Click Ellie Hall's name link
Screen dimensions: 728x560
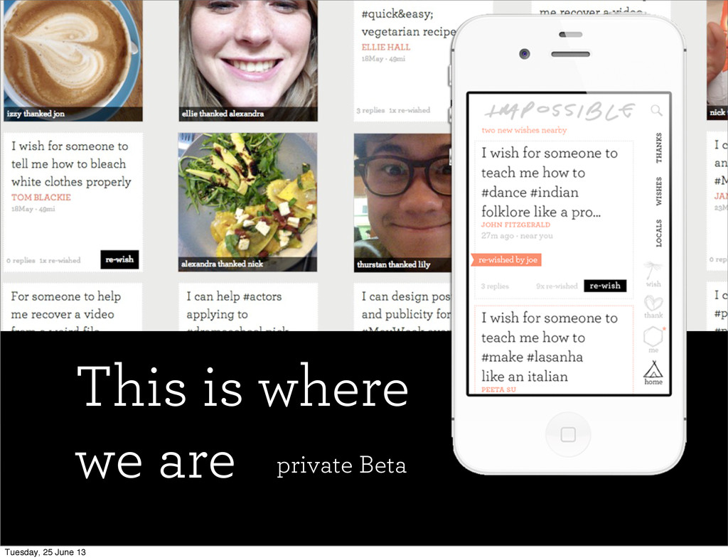[386, 47]
